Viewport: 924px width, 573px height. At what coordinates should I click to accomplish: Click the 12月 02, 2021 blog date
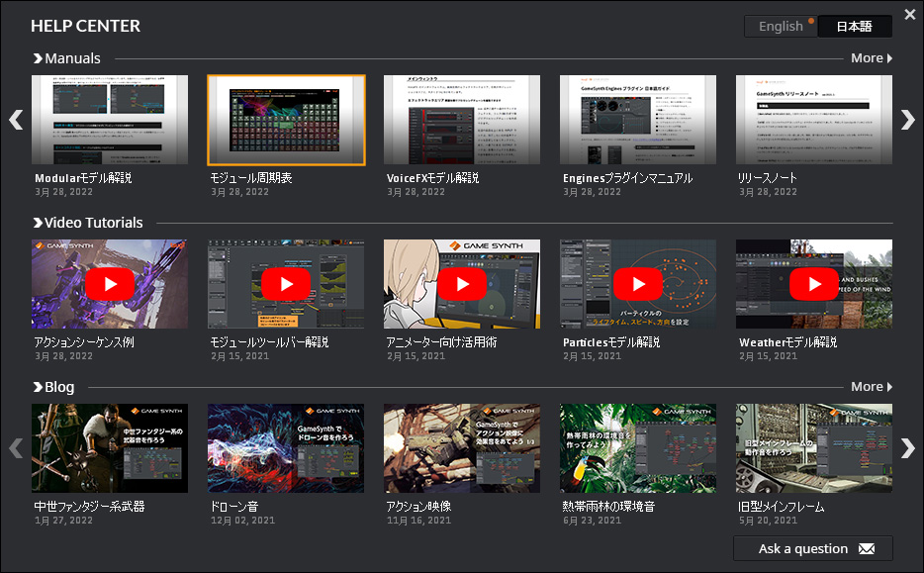point(242,521)
